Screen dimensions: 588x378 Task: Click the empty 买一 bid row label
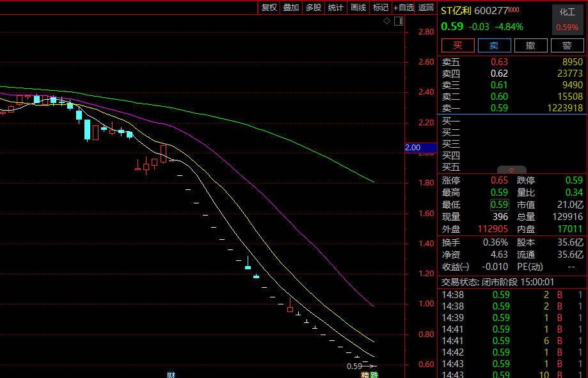point(450,121)
